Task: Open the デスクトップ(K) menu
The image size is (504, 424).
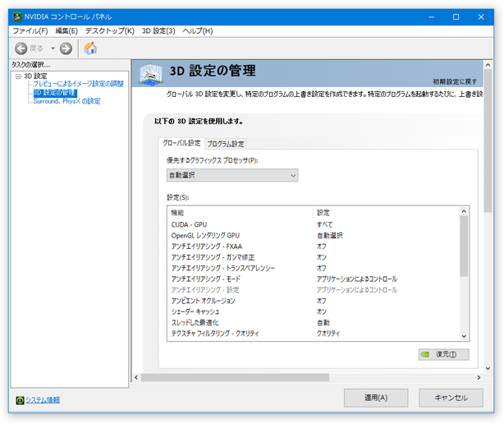Action: coord(110,31)
